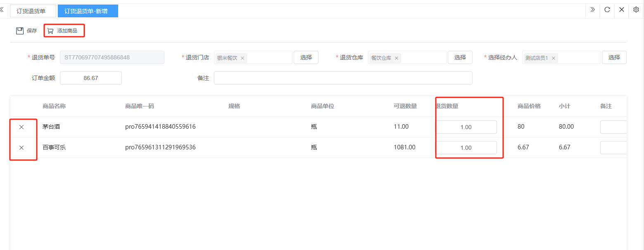Click return quantity field for 茅台酒
This screenshot has height=250, width=644.
pyautogui.click(x=466, y=127)
